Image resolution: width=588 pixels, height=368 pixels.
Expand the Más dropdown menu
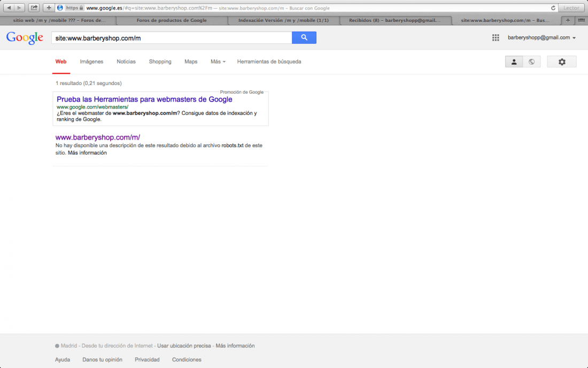218,62
